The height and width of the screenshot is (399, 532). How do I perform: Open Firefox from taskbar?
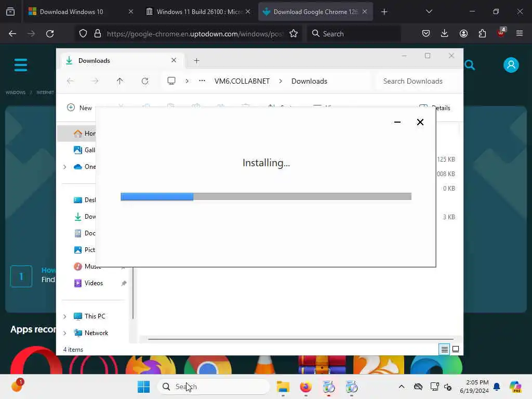coord(305,387)
